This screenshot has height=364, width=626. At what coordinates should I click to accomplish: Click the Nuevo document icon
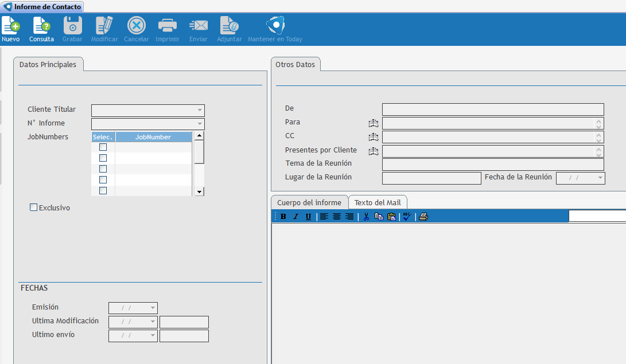pos(10,26)
